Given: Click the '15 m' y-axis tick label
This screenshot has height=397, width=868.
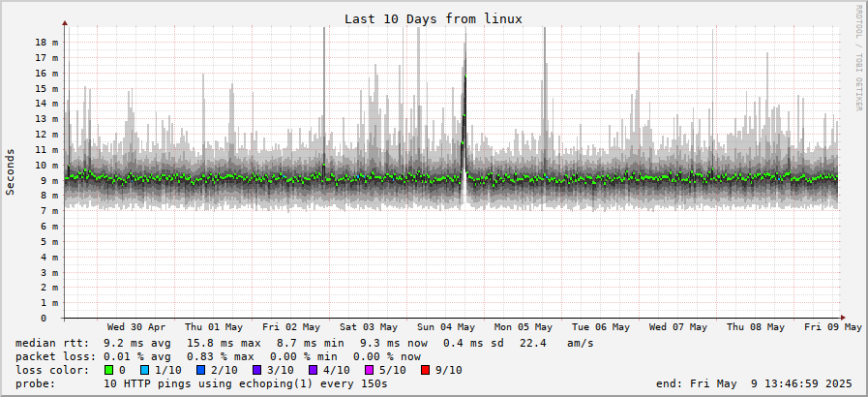Looking at the screenshot, I should click(x=47, y=88).
